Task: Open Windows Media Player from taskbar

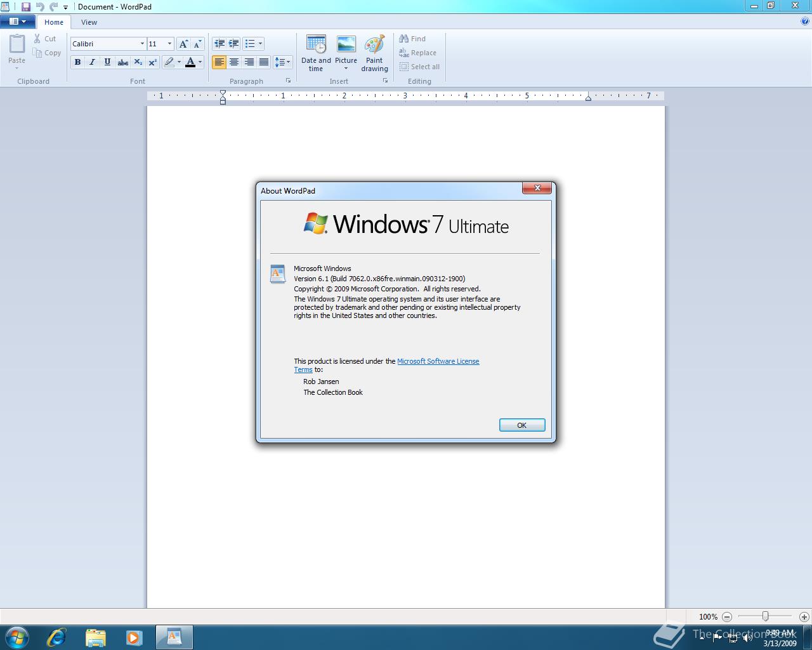Action: 134,637
